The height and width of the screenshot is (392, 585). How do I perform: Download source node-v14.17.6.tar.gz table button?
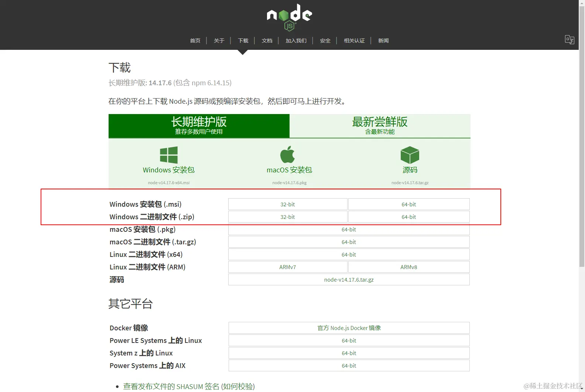point(349,279)
